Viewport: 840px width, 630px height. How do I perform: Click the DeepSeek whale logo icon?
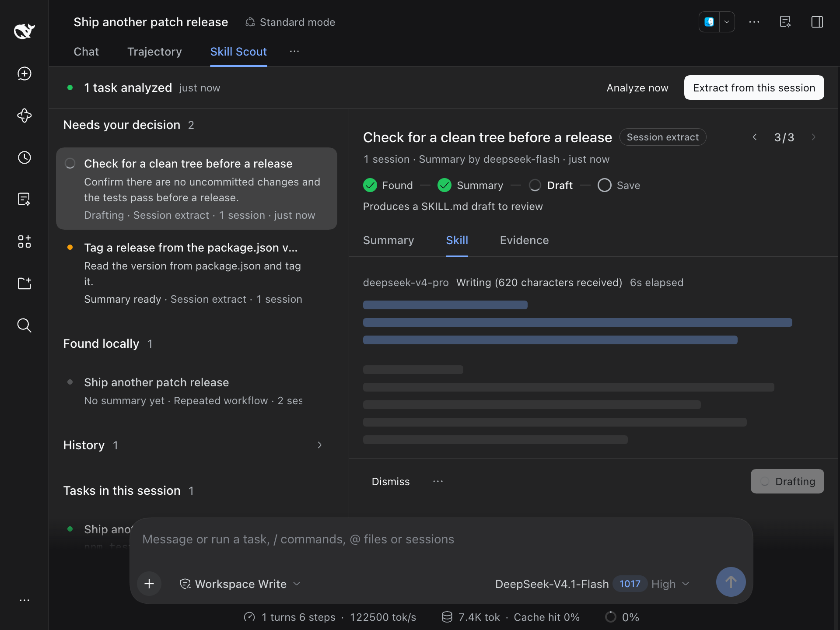click(24, 31)
